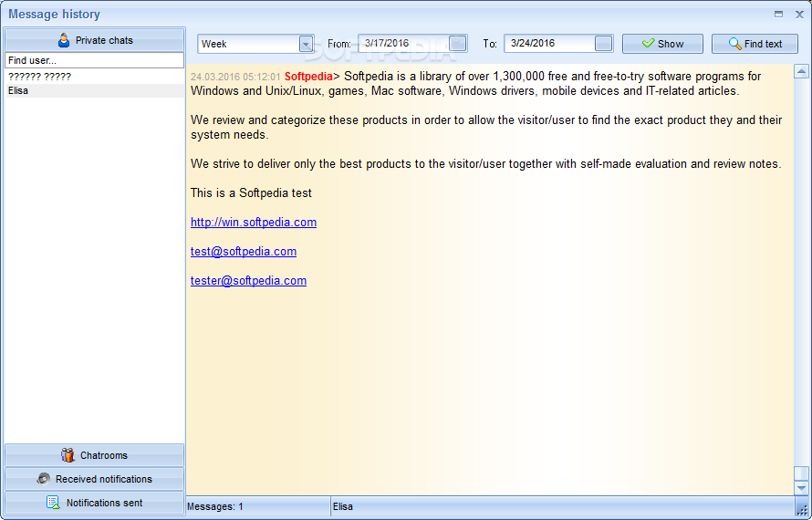Open the To date picker arrow
Viewport: 812px width, 520px height.
pyautogui.click(x=603, y=44)
